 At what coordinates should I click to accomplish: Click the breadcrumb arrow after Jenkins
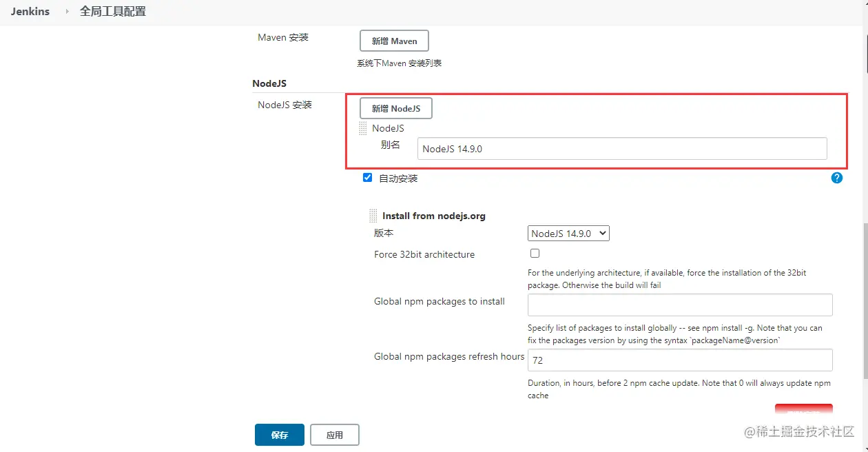tap(67, 12)
